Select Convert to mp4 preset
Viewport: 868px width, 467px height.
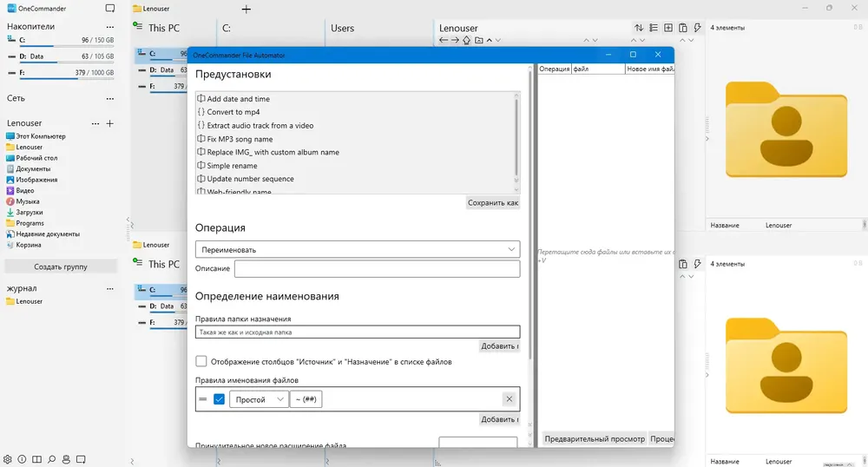coord(233,112)
